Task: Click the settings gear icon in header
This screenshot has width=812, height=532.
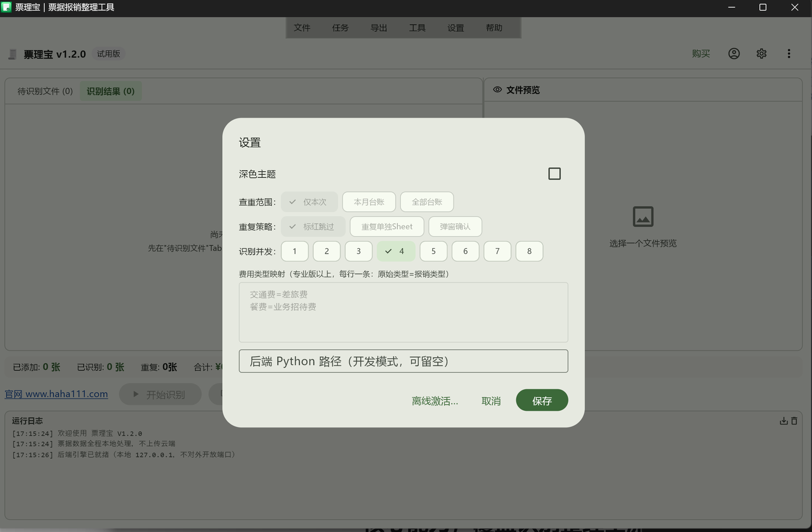Action: 762,53
